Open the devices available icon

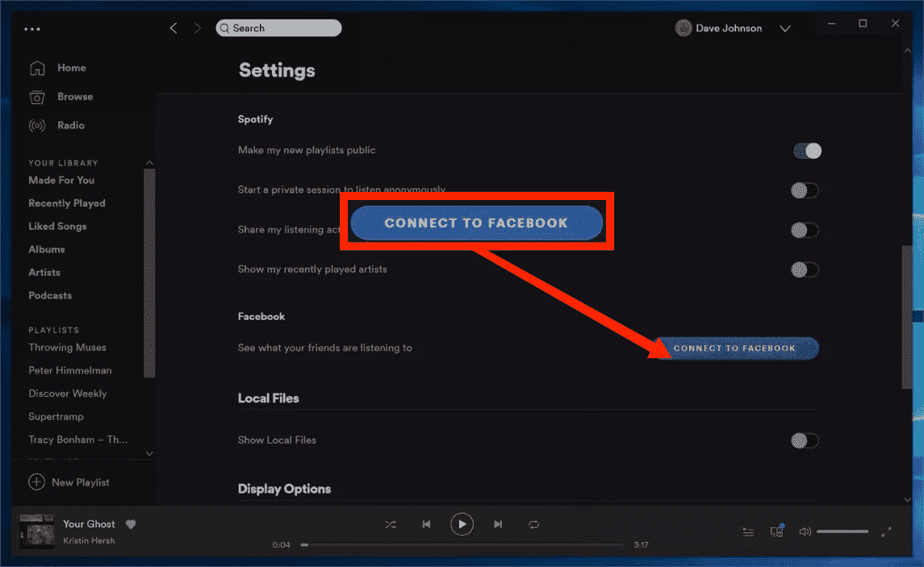click(x=777, y=531)
